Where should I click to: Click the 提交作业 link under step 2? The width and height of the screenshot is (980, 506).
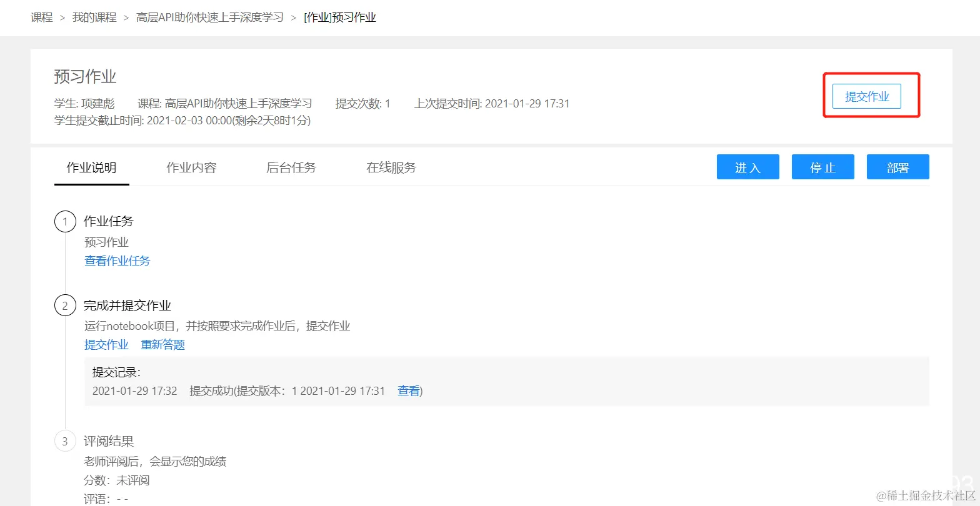pos(106,345)
